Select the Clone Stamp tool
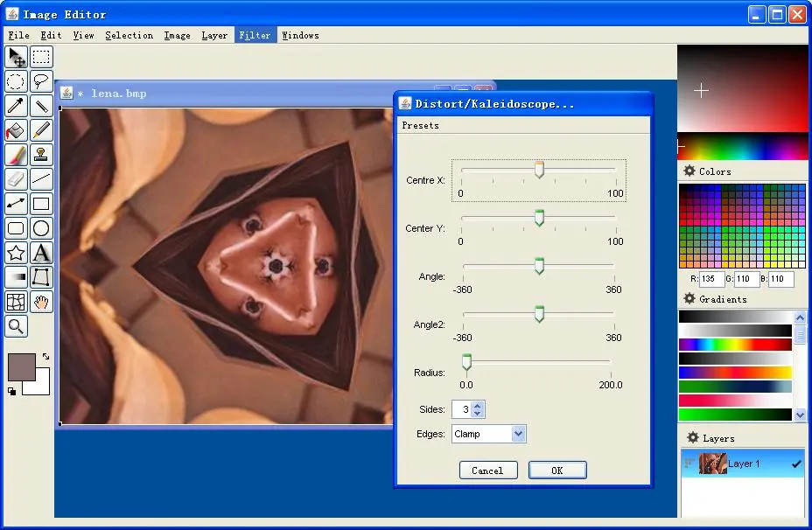Viewport: 812px width, 530px height. click(41, 154)
